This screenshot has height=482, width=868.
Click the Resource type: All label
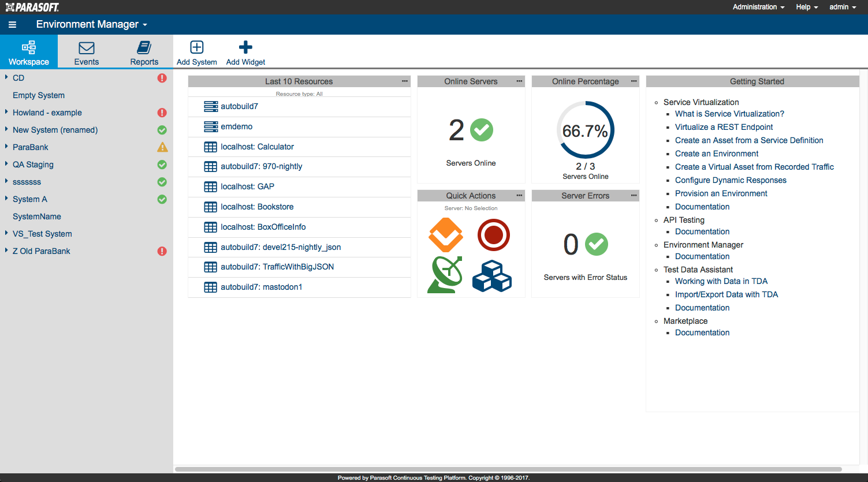(299, 94)
